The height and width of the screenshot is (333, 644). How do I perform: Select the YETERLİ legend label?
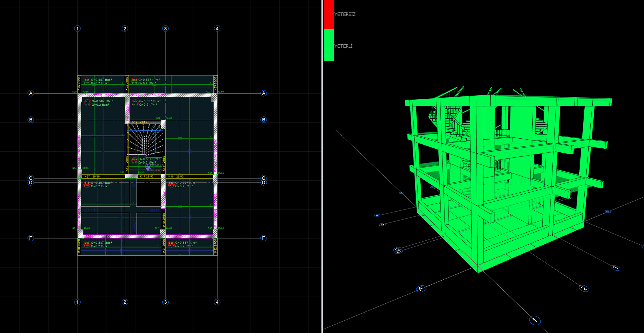click(343, 46)
